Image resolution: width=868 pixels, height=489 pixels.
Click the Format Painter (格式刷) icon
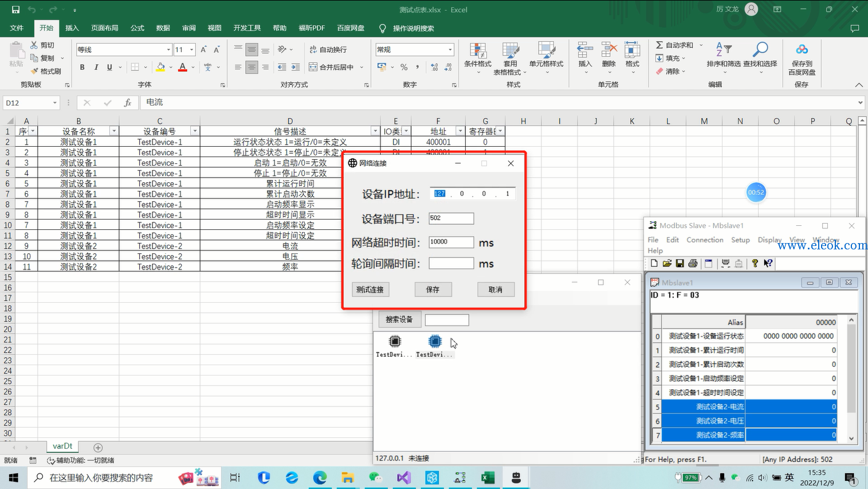(34, 71)
